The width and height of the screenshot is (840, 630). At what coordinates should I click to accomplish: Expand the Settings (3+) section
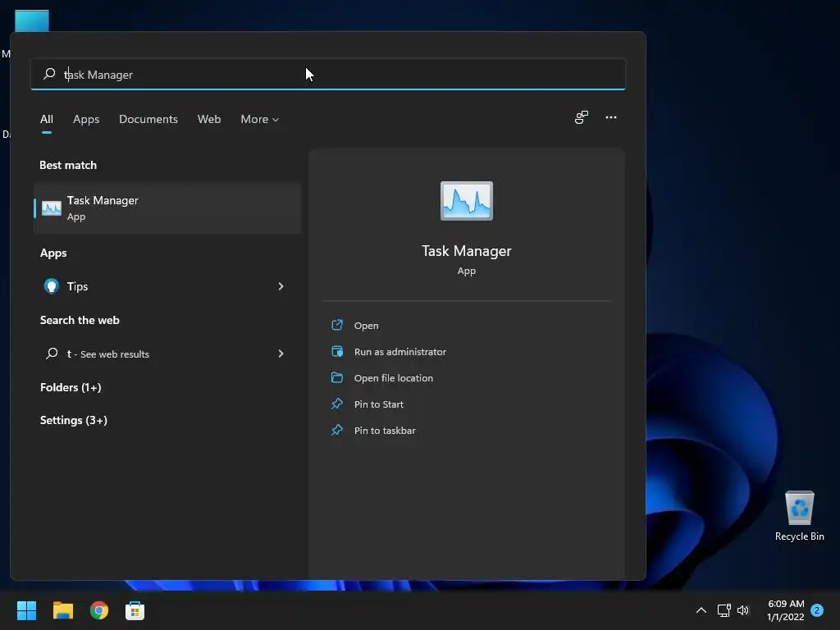coord(74,420)
